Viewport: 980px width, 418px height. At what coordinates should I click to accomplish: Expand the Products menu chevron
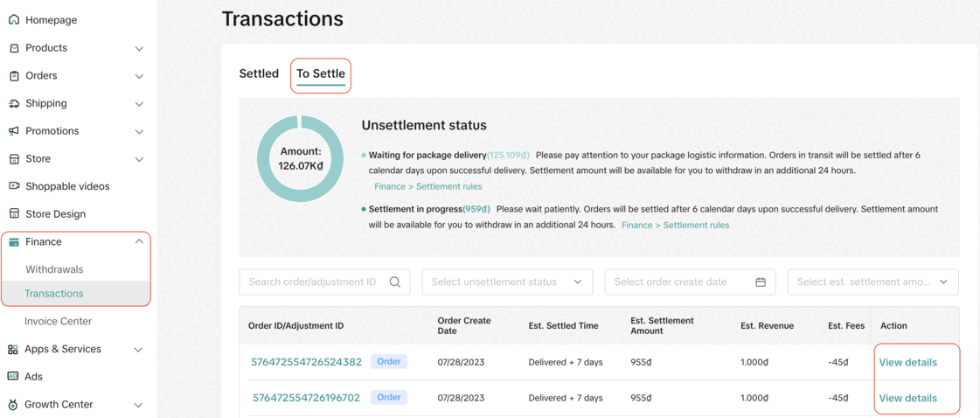(x=139, y=49)
